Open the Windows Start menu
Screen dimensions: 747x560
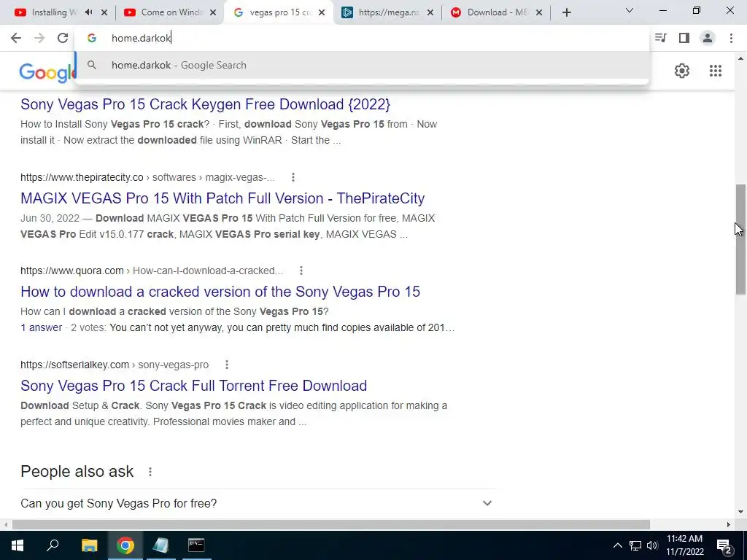click(18, 545)
